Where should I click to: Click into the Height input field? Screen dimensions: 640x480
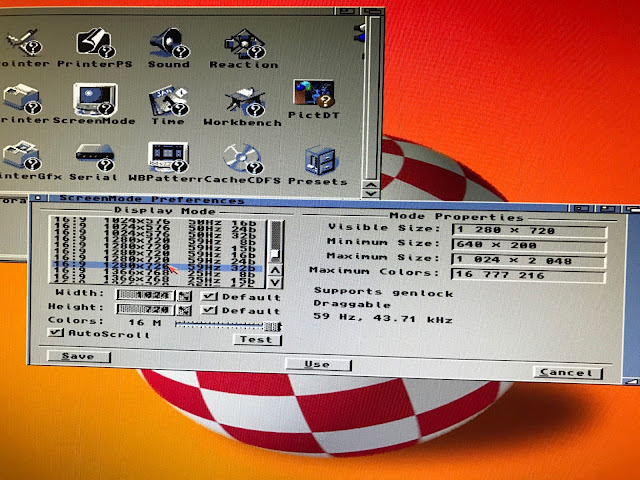[x=145, y=309]
